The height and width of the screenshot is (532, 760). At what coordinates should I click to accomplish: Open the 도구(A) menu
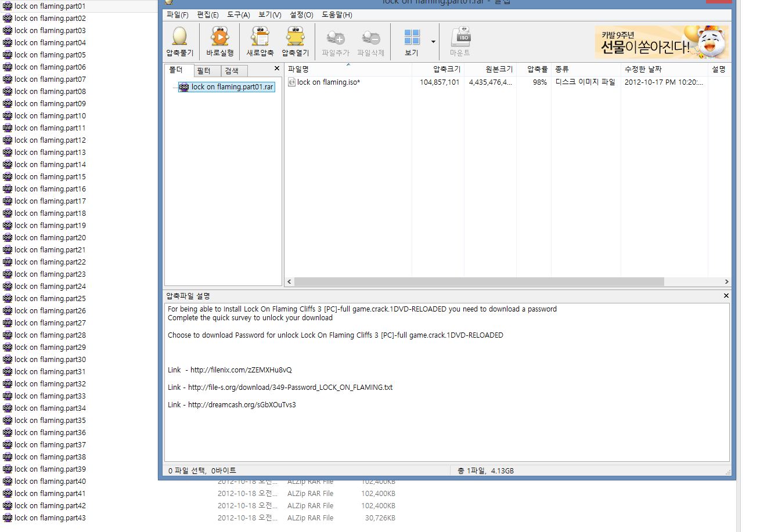pyautogui.click(x=239, y=15)
